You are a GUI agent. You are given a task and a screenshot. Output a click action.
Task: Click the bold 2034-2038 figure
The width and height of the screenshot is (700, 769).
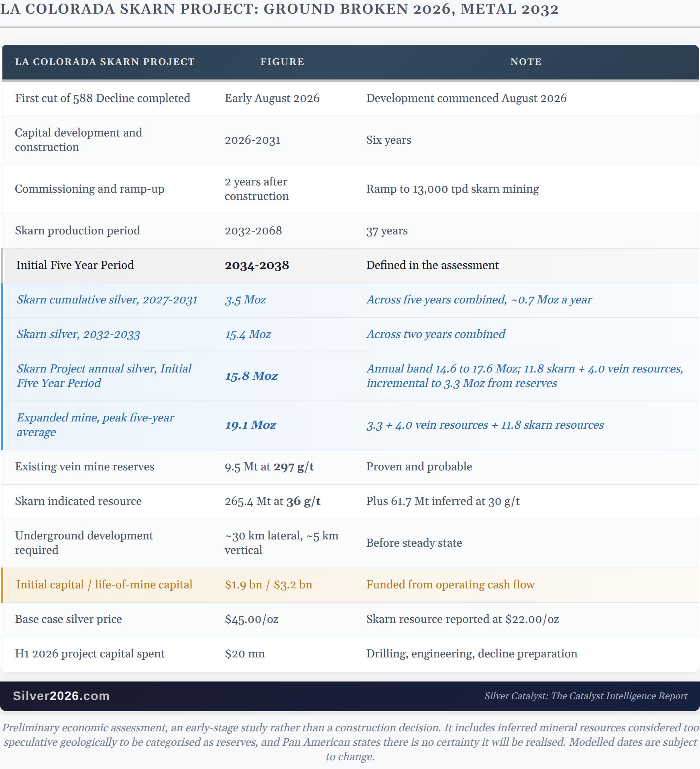257,265
